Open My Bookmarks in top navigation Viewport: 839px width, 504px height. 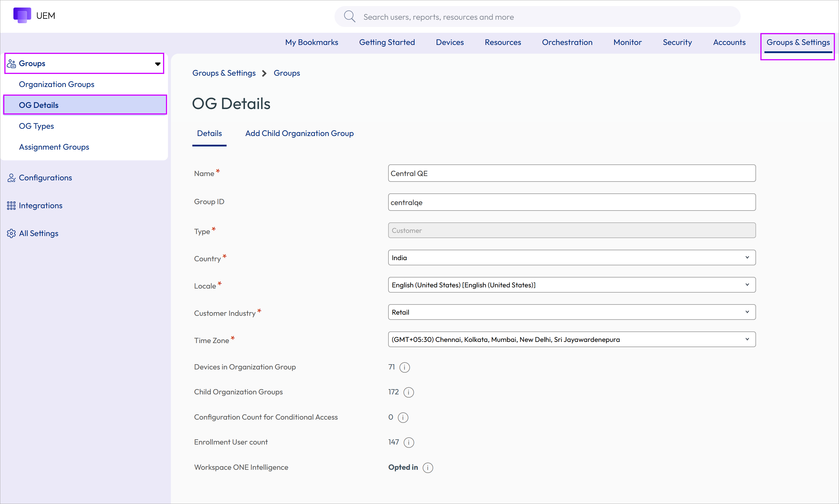click(312, 42)
